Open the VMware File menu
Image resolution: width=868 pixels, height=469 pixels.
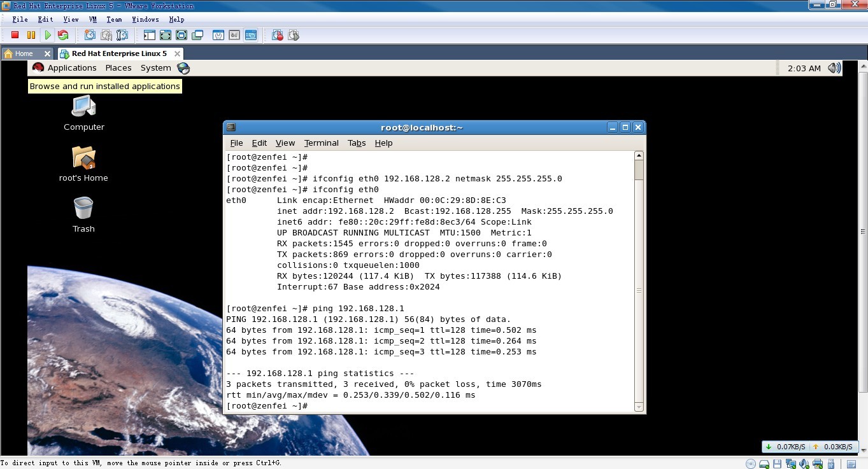pyautogui.click(x=20, y=20)
